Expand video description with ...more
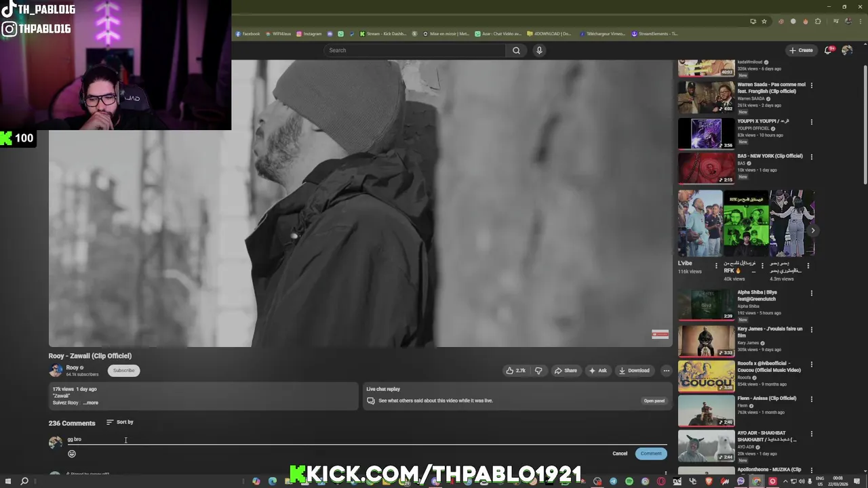Screen dimensions: 868x488 91,403
